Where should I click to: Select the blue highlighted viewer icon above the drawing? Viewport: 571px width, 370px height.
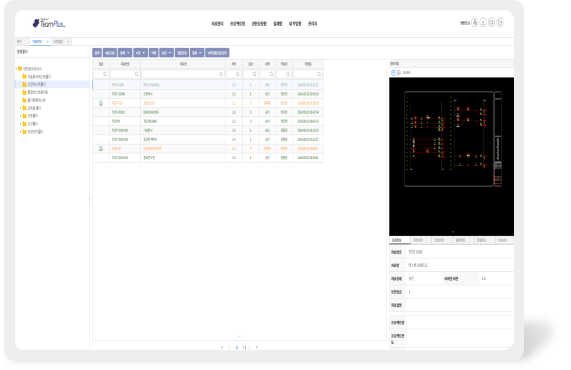tap(393, 72)
